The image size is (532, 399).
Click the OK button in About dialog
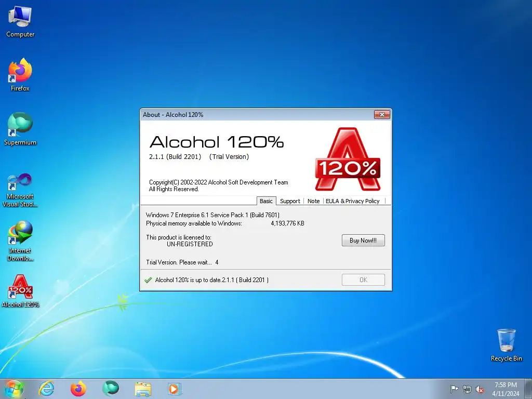tap(363, 280)
